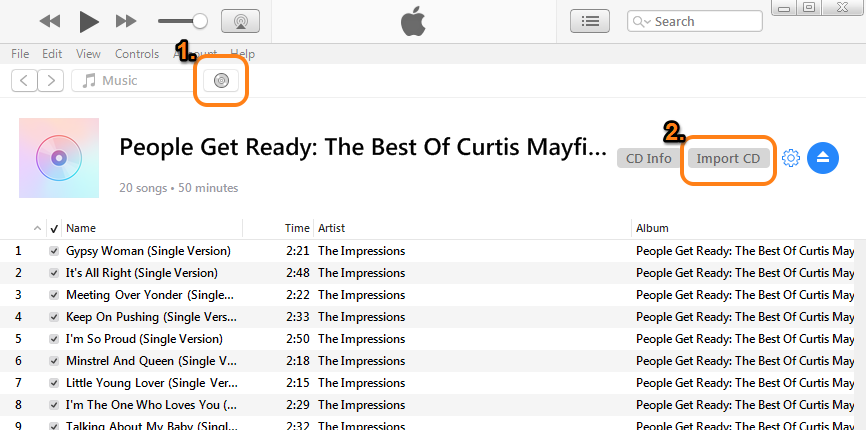Open the import settings gear icon

pyautogui.click(x=791, y=158)
